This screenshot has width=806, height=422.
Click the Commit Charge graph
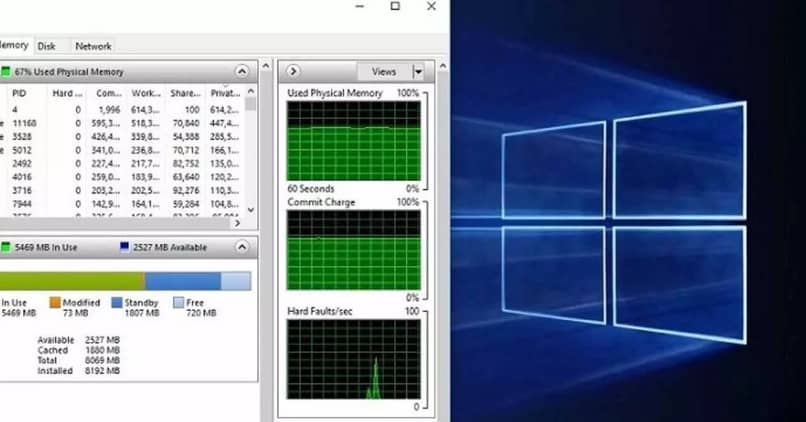tap(354, 250)
